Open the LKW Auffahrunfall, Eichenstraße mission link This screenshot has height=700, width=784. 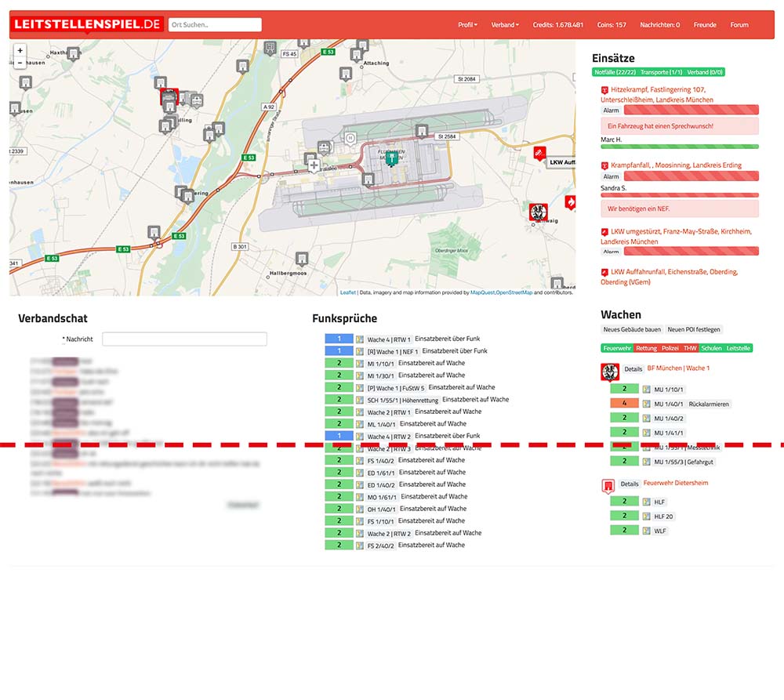[x=670, y=277]
